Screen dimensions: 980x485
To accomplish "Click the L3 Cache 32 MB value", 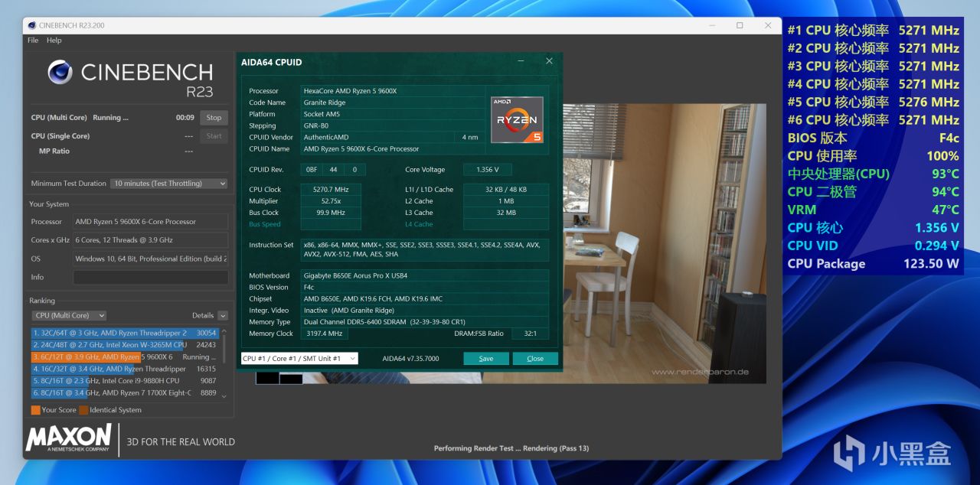I will [x=506, y=213].
